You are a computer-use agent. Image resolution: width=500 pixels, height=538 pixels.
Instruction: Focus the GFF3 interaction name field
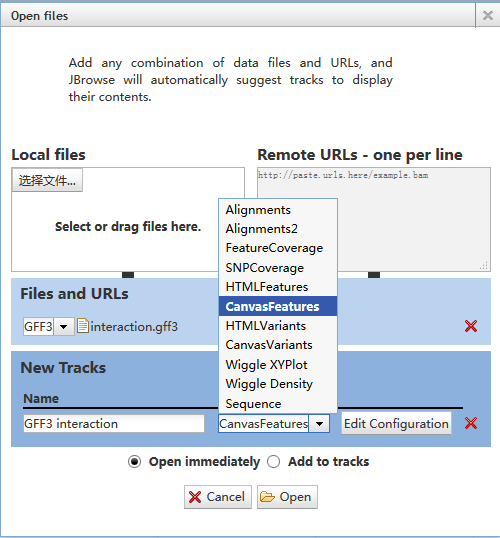coord(114,424)
